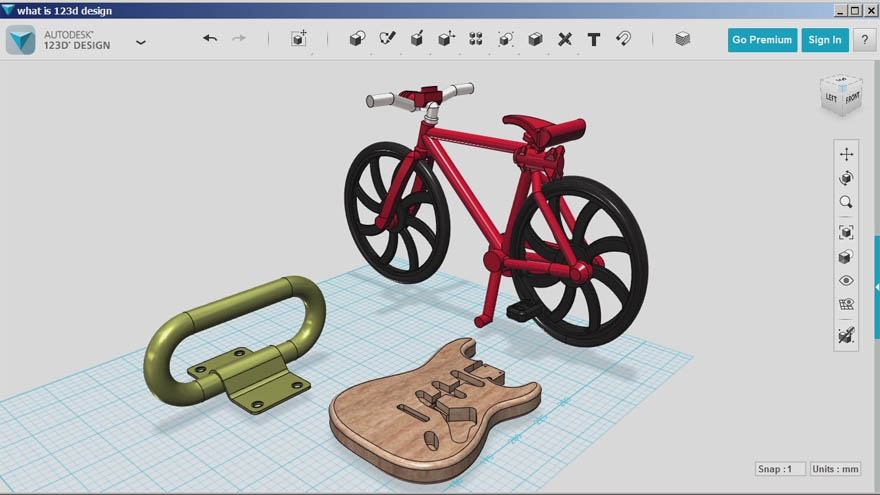Image resolution: width=880 pixels, height=495 pixels.
Task: Open the Materials tool
Action: (682, 39)
